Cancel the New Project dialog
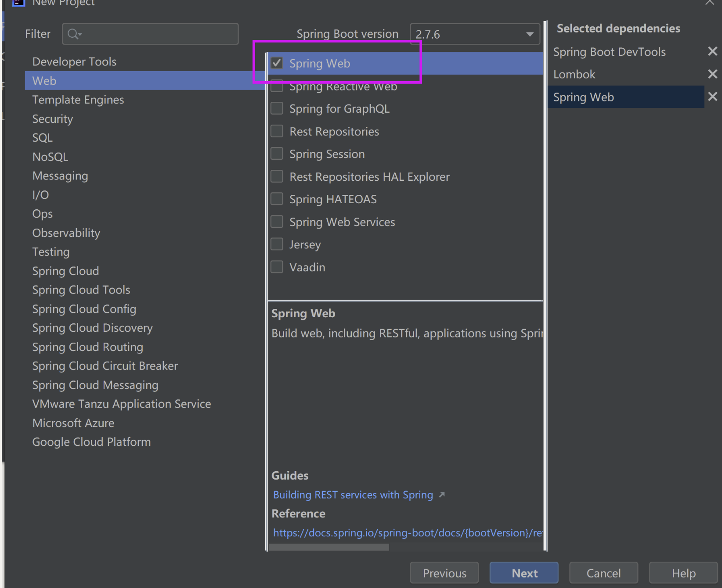 [604, 573]
